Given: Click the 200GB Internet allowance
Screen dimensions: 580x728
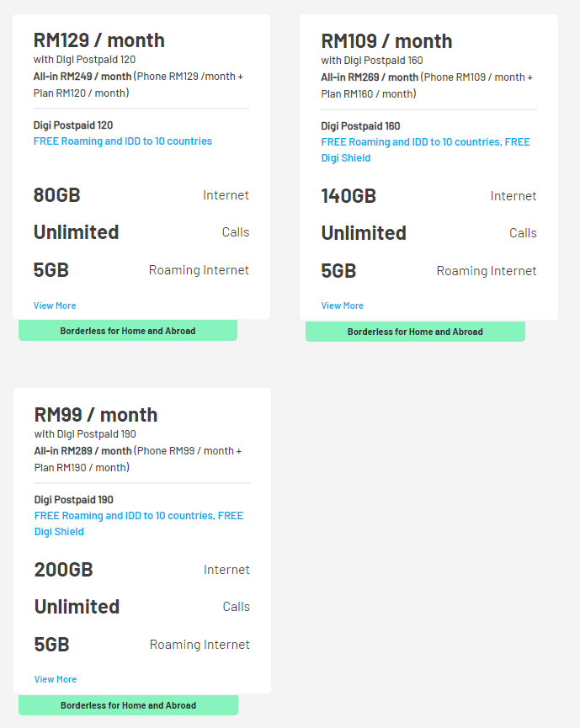Looking at the screenshot, I should point(64,570).
